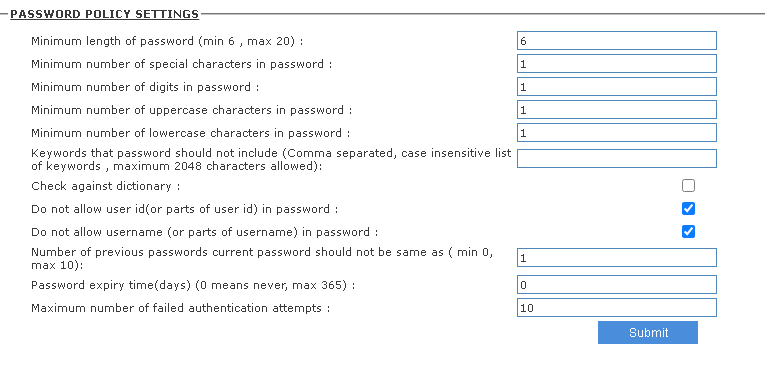Focus the empty forbidden keywords field
Screen dimensions: 765x365
tap(617, 159)
